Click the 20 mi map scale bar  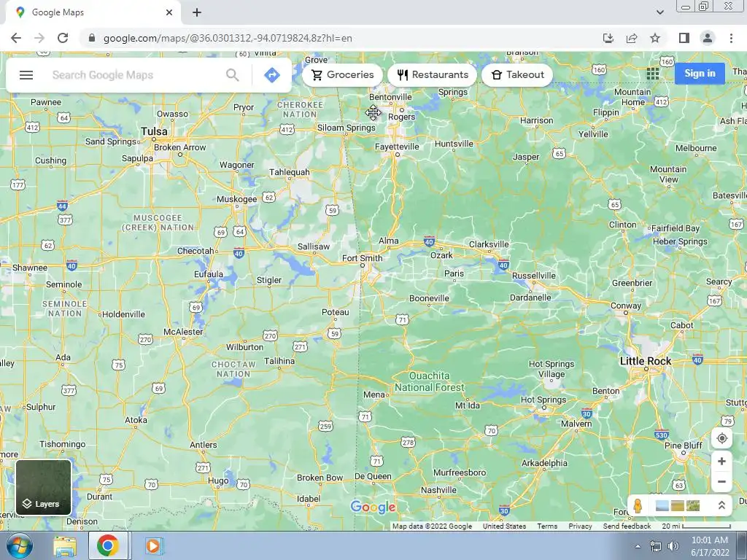pos(696,526)
